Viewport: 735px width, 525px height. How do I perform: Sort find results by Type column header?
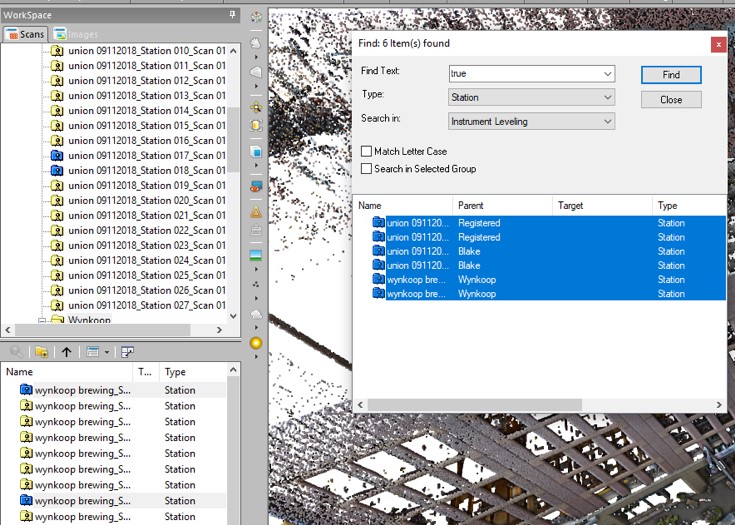click(689, 205)
